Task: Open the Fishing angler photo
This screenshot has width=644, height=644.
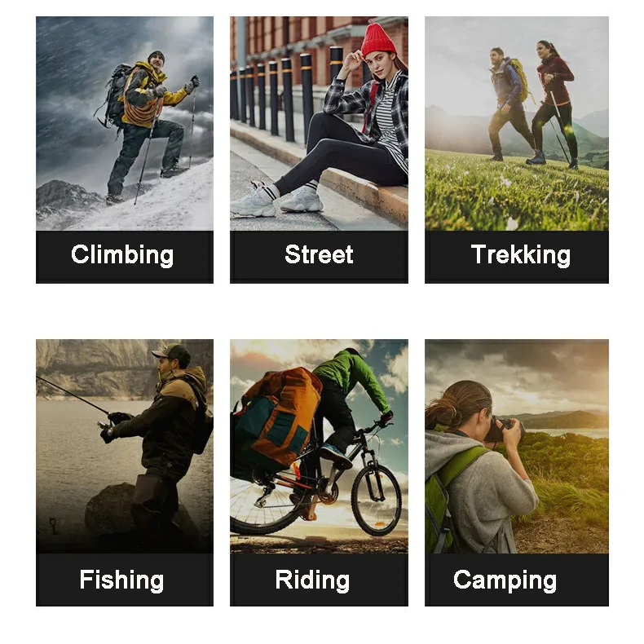Action: point(125,446)
